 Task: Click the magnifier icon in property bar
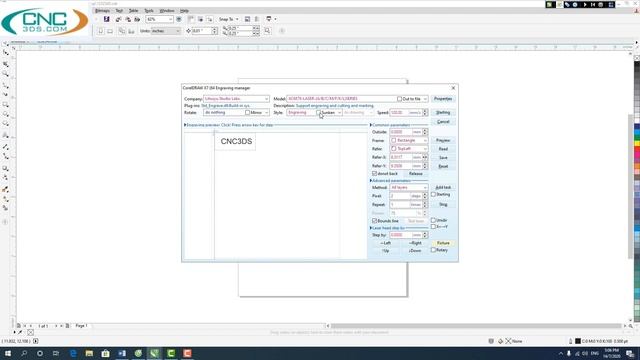coord(267,31)
